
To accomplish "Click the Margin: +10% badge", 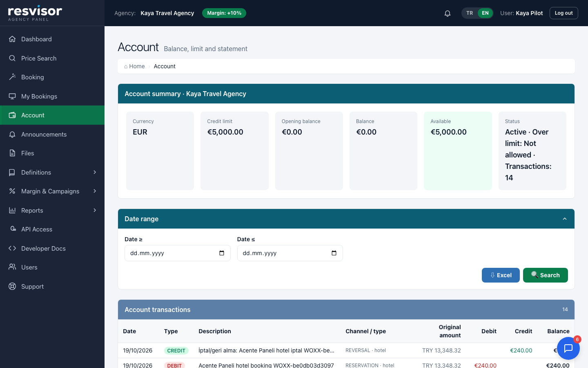I will point(224,13).
